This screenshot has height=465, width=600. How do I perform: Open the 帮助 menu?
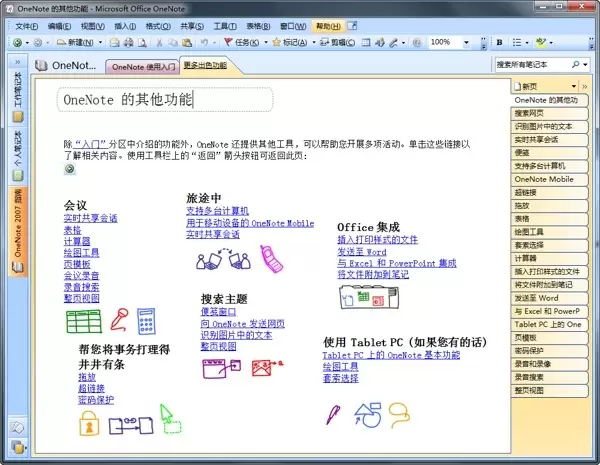pyautogui.click(x=328, y=26)
